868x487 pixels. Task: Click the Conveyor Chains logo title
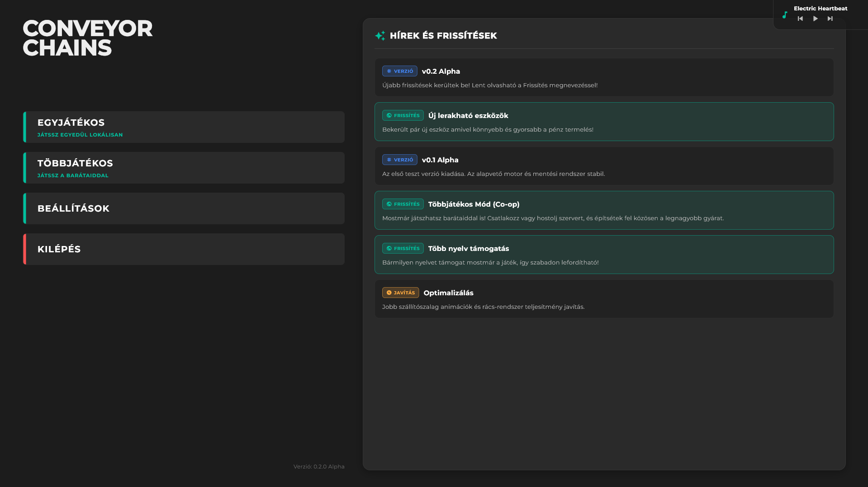pyautogui.click(x=88, y=38)
